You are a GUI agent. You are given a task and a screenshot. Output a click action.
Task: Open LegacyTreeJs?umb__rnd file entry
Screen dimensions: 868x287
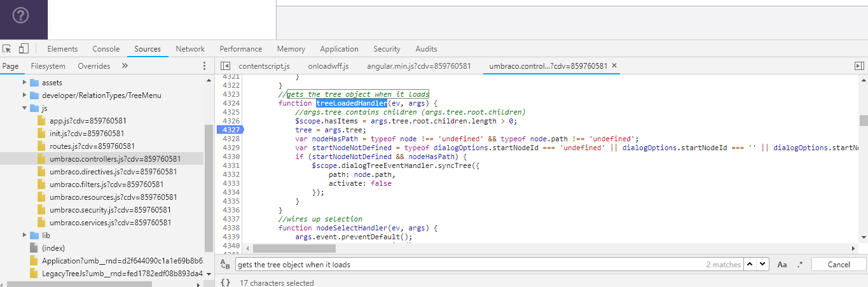click(x=122, y=274)
